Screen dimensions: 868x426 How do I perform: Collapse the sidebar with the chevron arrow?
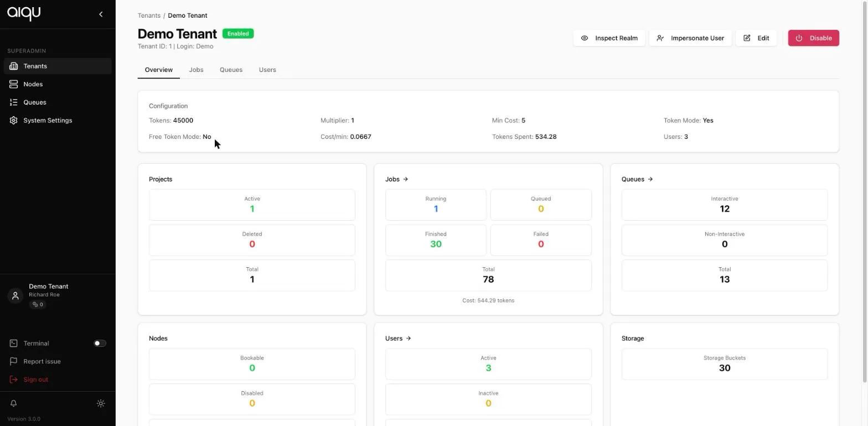(101, 14)
